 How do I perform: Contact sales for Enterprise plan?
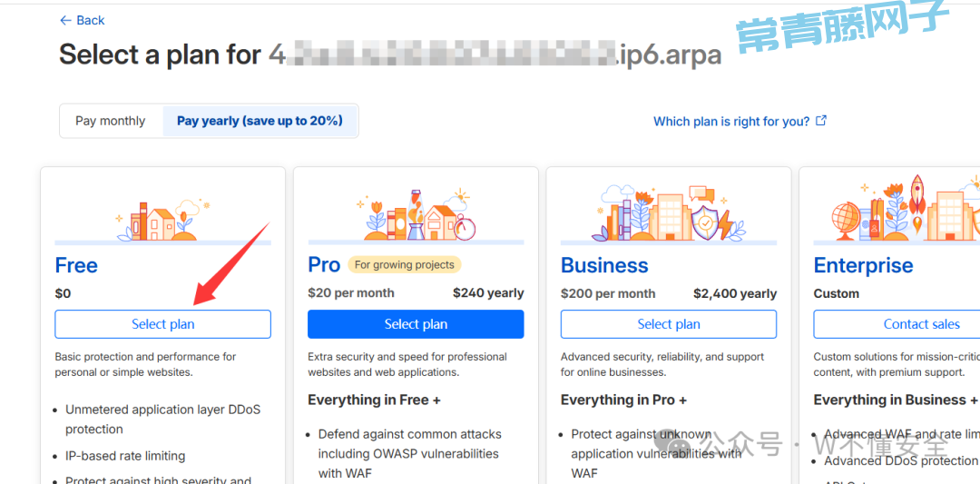coord(921,324)
